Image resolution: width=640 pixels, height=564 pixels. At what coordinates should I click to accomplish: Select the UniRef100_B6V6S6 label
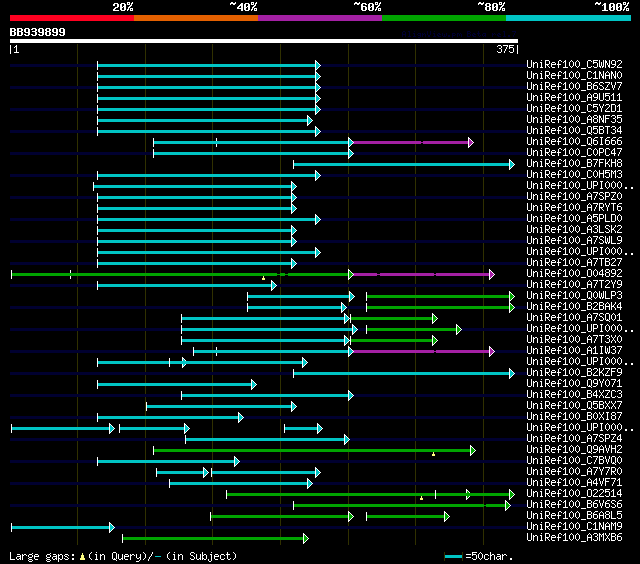(574, 505)
